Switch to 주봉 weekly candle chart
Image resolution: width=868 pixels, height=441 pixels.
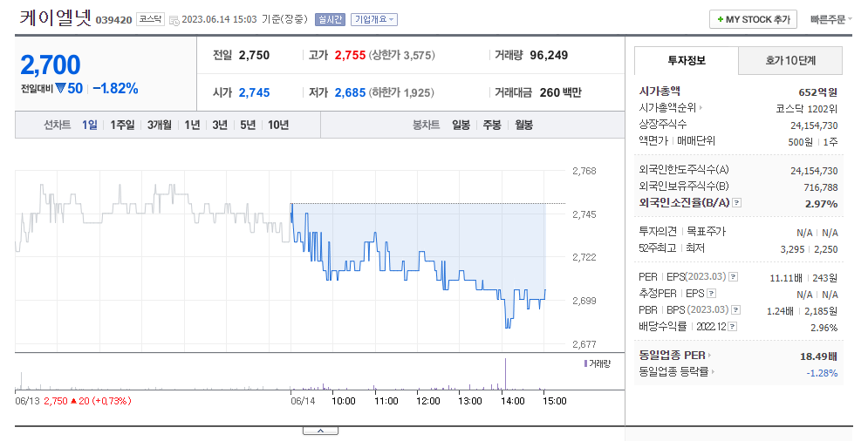click(x=492, y=125)
